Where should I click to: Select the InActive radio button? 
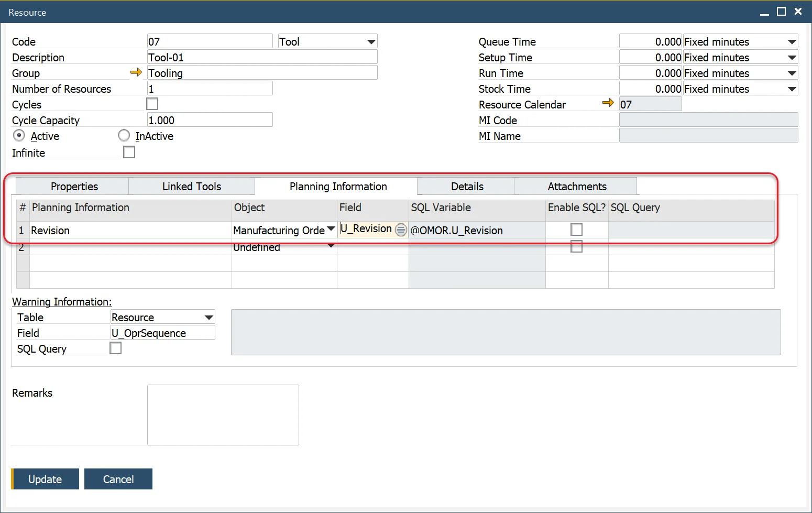[x=124, y=135]
